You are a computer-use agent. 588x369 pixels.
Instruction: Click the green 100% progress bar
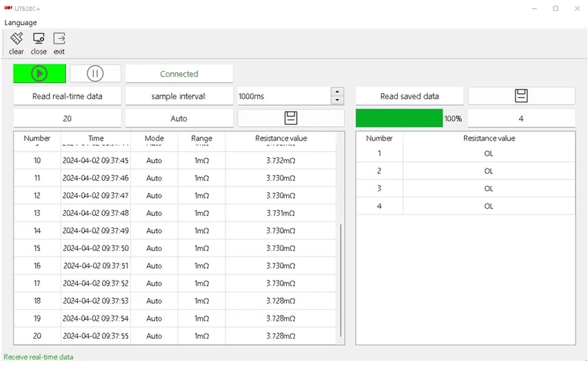click(399, 118)
